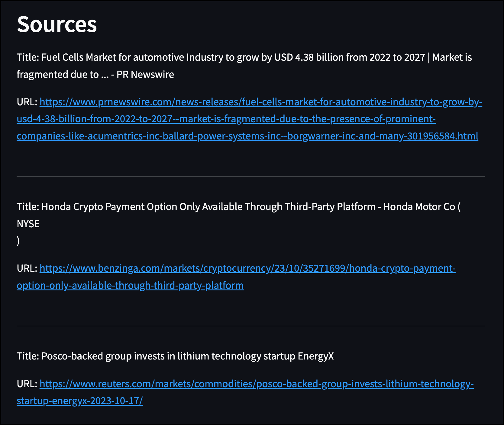
Task: Click the NYSE text in the Honda title
Action: 28,224
